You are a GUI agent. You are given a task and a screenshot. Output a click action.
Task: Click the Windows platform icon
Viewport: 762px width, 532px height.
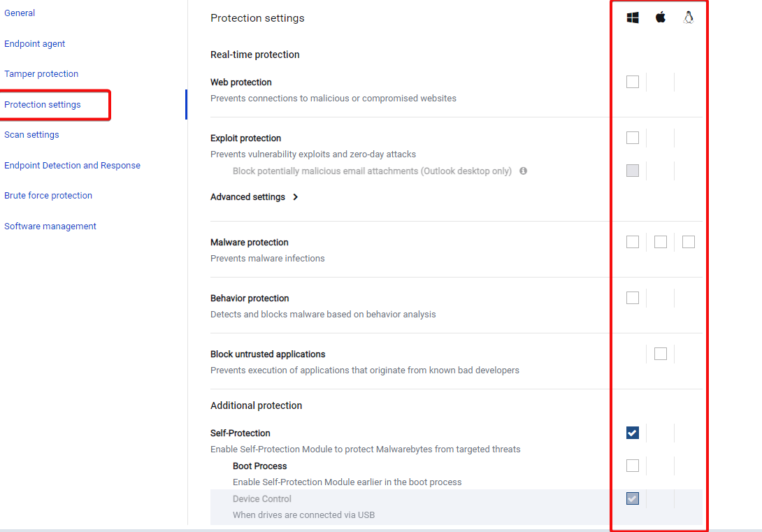coord(633,18)
